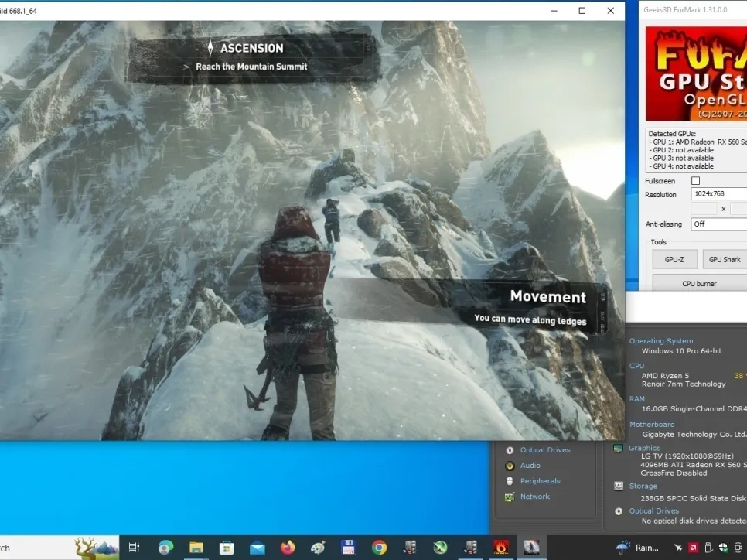The height and width of the screenshot is (560, 747).
Task: Switch to FurMark via its taskbar icon
Action: tap(501, 548)
